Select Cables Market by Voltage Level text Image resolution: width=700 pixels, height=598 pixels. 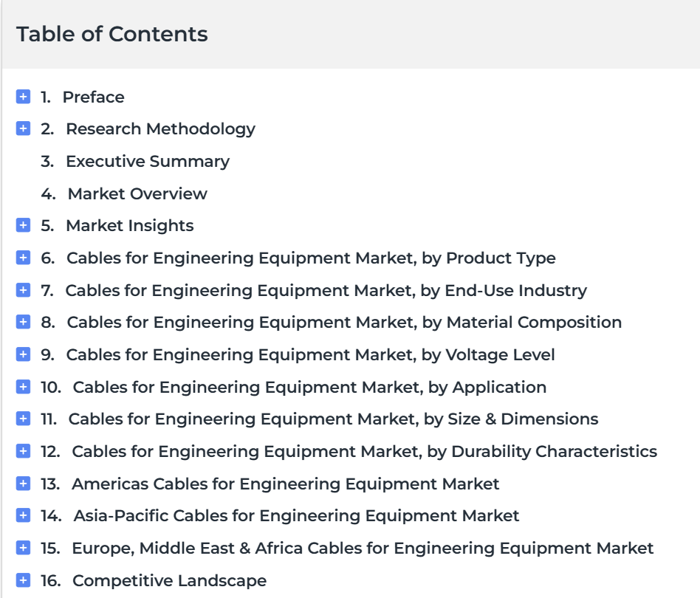tap(310, 355)
